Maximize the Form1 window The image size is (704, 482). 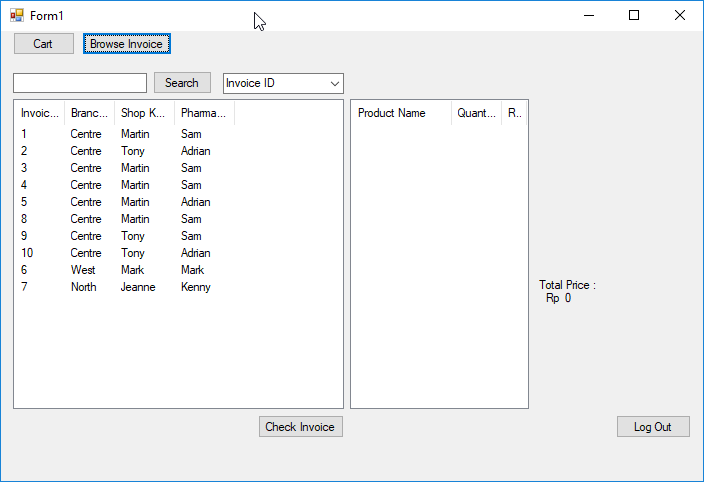click(633, 15)
